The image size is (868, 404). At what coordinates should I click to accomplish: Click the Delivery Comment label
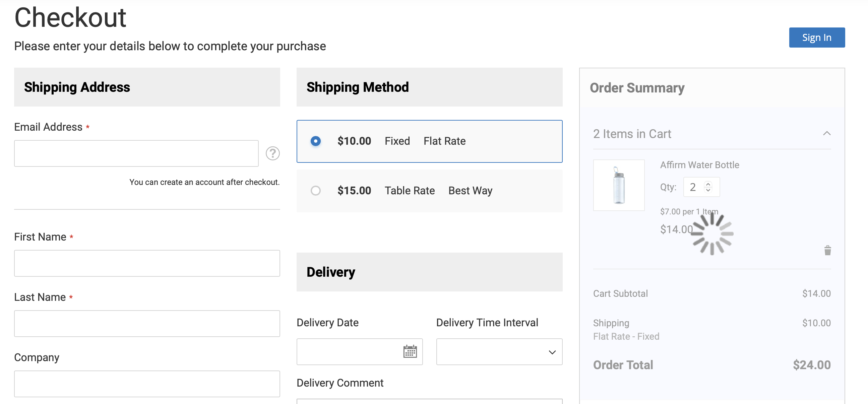point(339,383)
